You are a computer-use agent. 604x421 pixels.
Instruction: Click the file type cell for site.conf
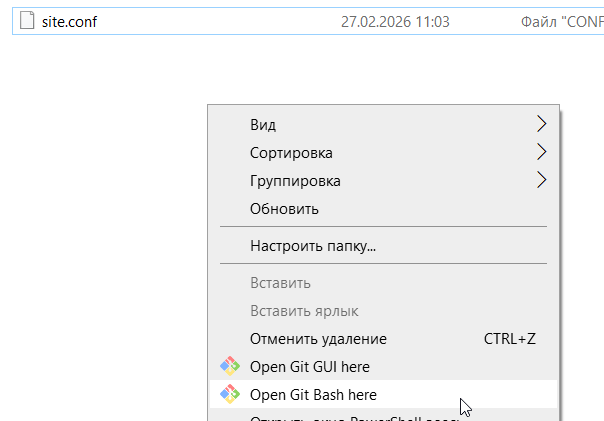(562, 22)
